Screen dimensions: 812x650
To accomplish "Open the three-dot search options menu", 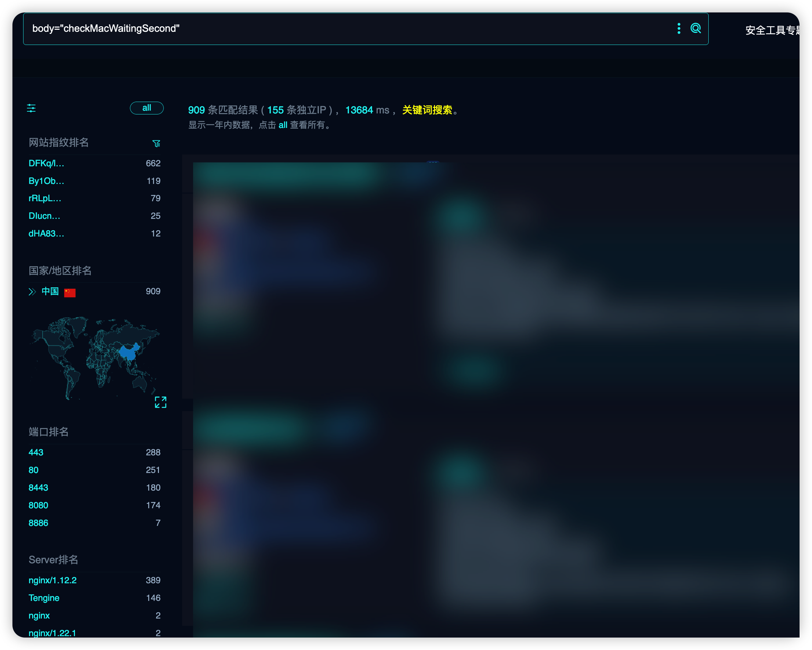I will click(679, 28).
